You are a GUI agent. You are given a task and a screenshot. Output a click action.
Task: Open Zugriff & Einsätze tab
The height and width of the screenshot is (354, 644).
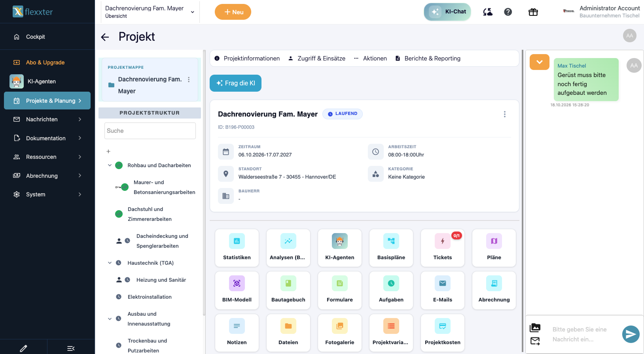(x=317, y=58)
